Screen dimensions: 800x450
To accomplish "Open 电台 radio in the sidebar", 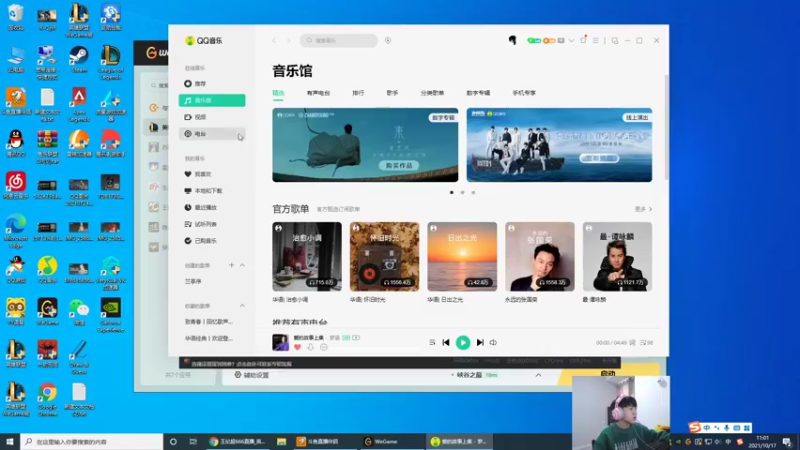I will pos(212,134).
